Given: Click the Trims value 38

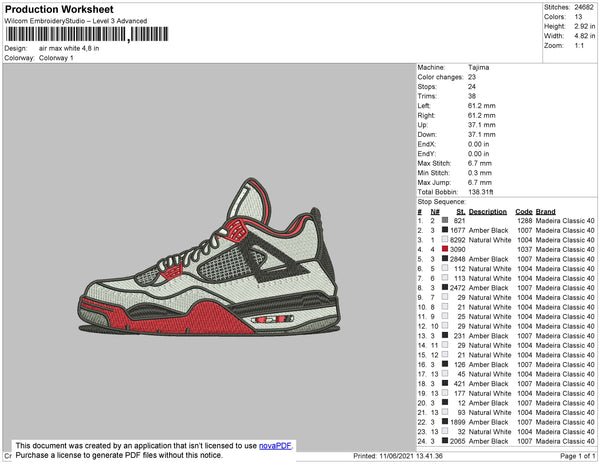Looking at the screenshot, I should (472, 96).
